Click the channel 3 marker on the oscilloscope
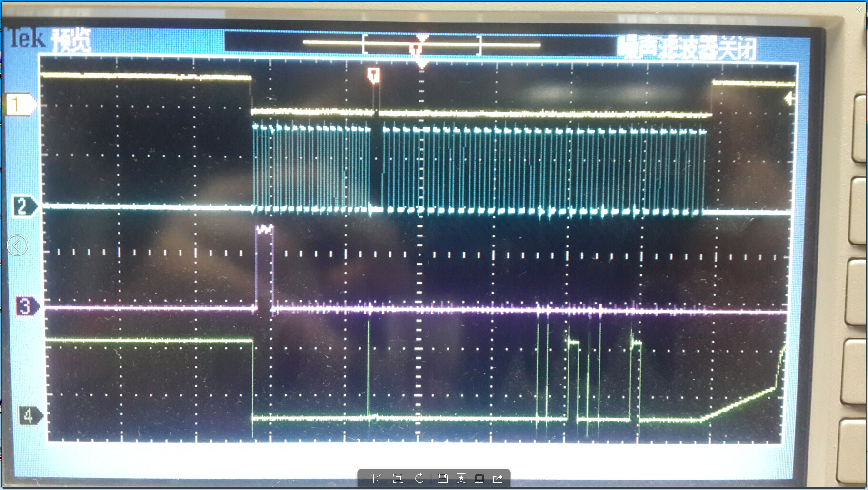The image size is (868, 490). pos(27,306)
